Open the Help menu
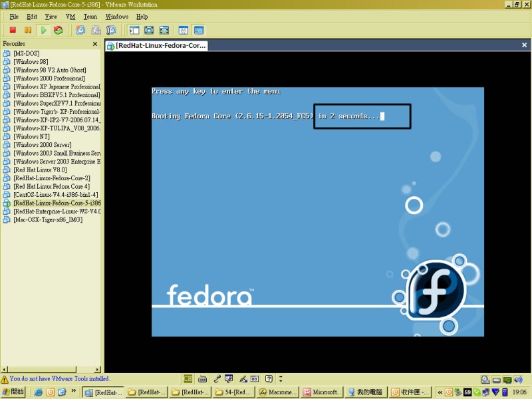Viewport: 532px width, 399px height. coord(142,17)
